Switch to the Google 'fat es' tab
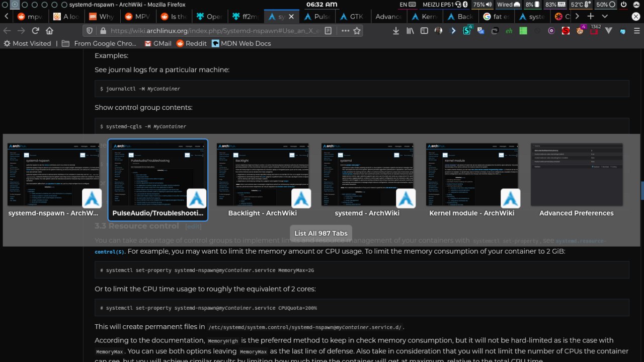The height and width of the screenshot is (362, 644). click(x=496, y=16)
